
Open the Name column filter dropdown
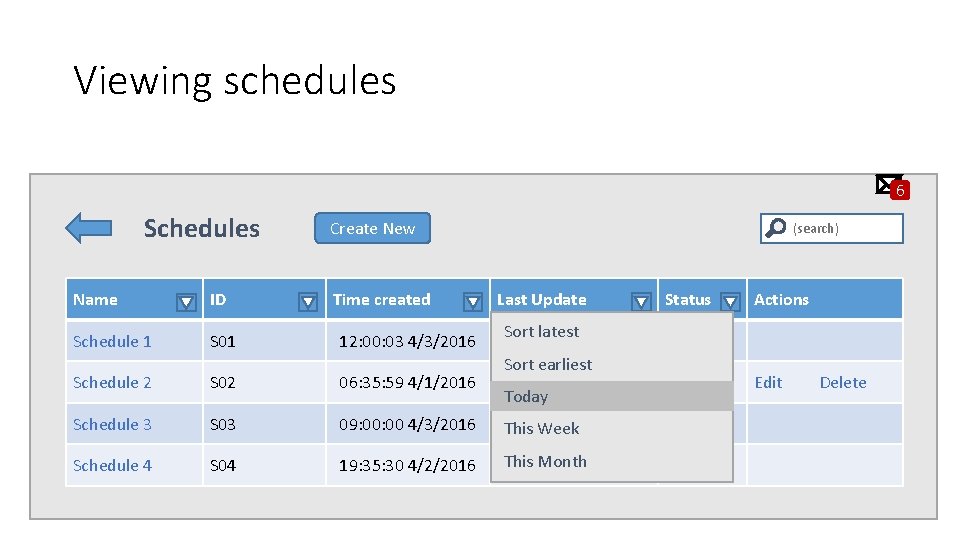pos(186,301)
